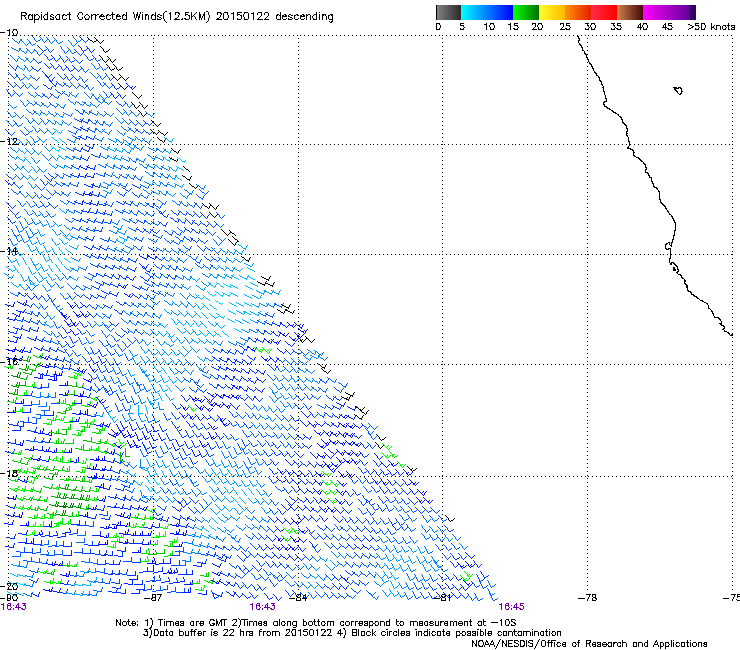Image resolution: width=740 pixels, height=650 pixels.
Task: Click the yellow 20–25 knot legend color
Action: [552, 12]
